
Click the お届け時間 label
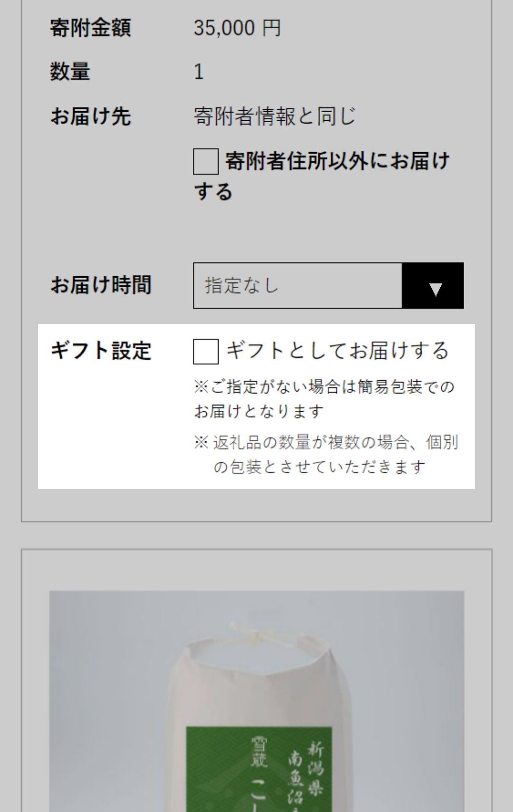tap(101, 285)
